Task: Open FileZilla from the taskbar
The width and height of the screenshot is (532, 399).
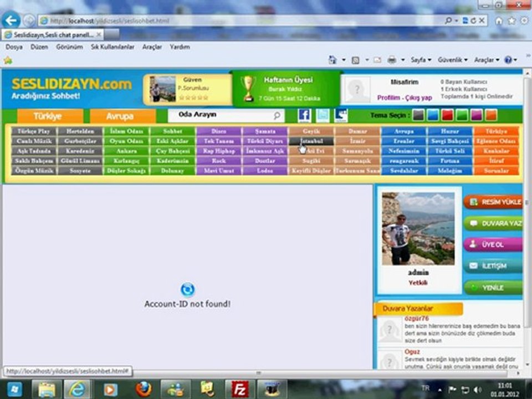Action: [x=239, y=389]
